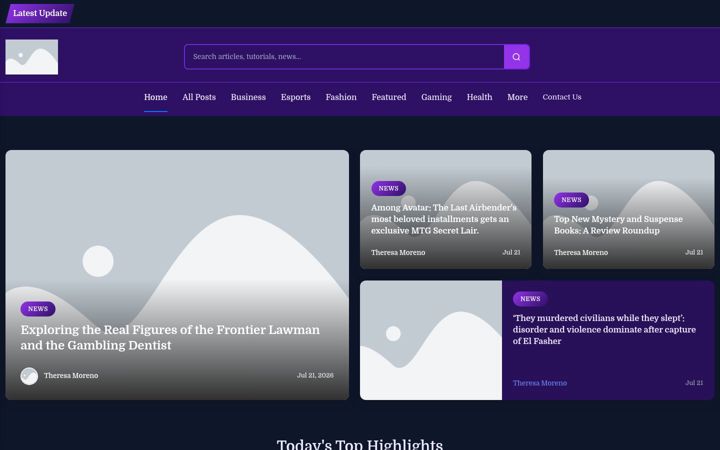Open the All Posts page
Screen dimensions: 720x450
(x=199, y=97)
